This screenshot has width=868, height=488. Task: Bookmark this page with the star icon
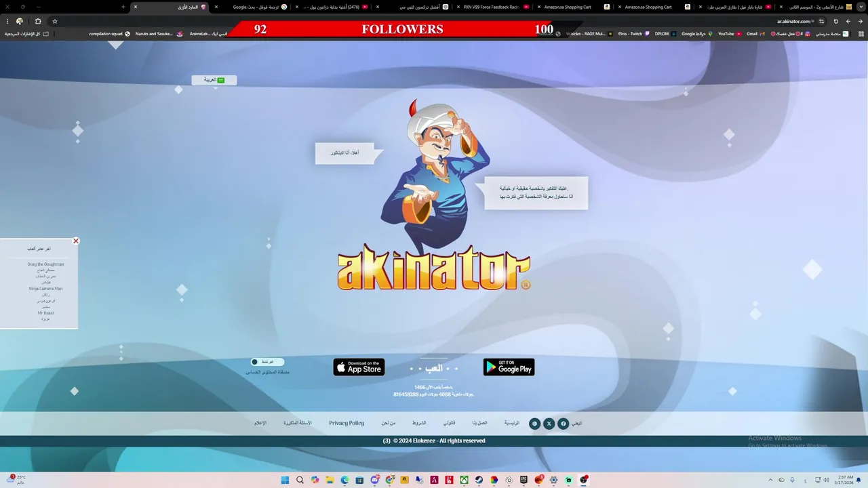tap(55, 21)
